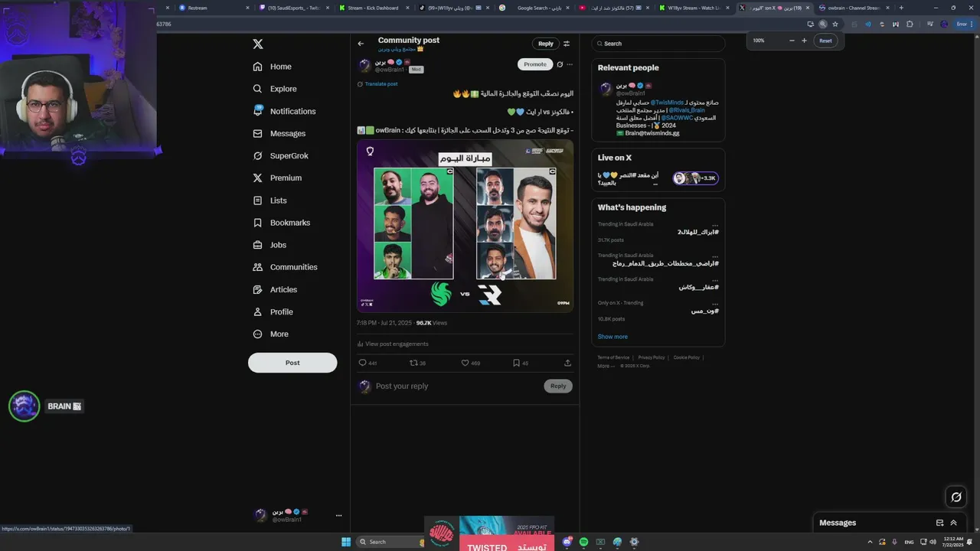The image size is (980, 551).
Task: Click the Post your reply field
Action: click(457, 386)
